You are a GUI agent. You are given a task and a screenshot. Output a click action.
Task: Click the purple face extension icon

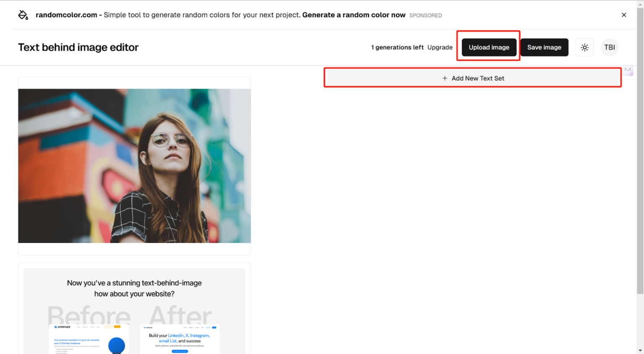coord(628,70)
